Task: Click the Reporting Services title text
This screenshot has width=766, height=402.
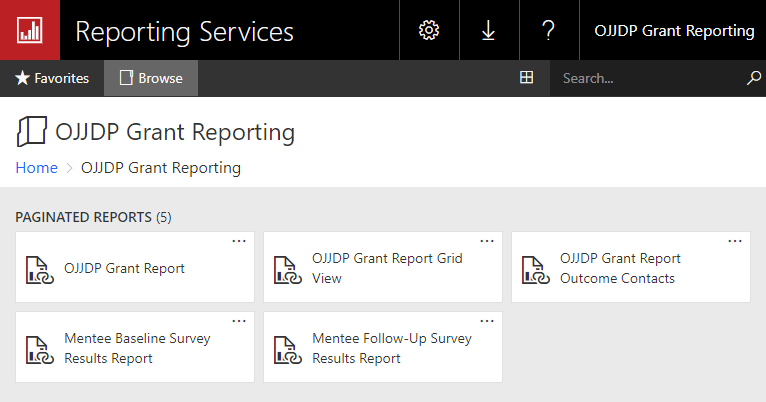Action: tap(184, 32)
